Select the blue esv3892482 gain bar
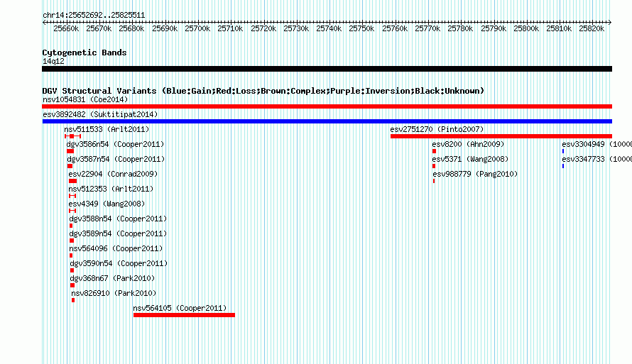The height and width of the screenshot is (364, 632). pos(327,121)
